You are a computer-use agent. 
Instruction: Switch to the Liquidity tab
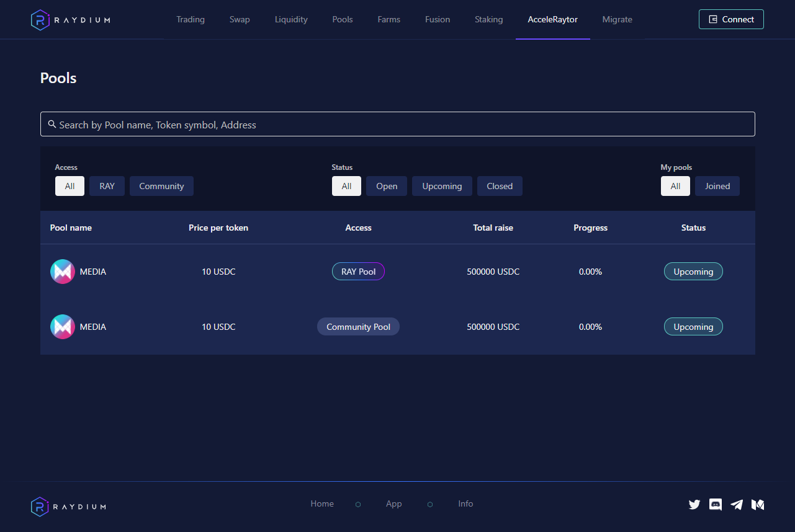[291, 19]
